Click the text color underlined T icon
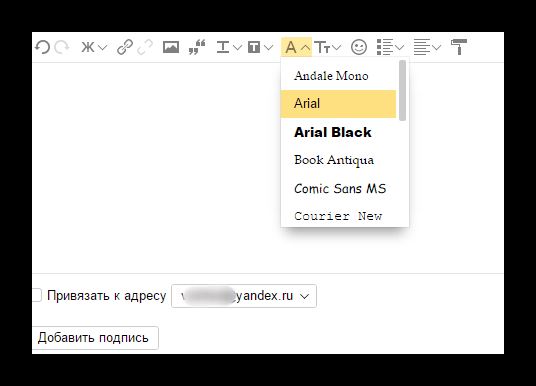The image size is (536, 386). 223,47
